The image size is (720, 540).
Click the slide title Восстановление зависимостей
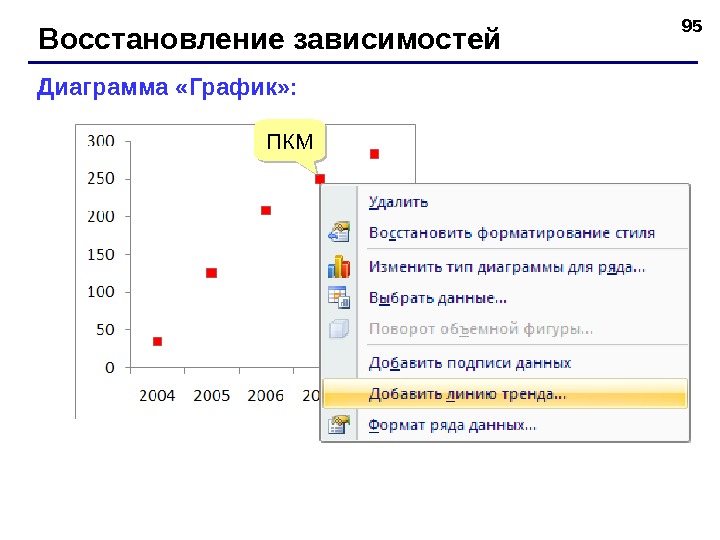(269, 39)
